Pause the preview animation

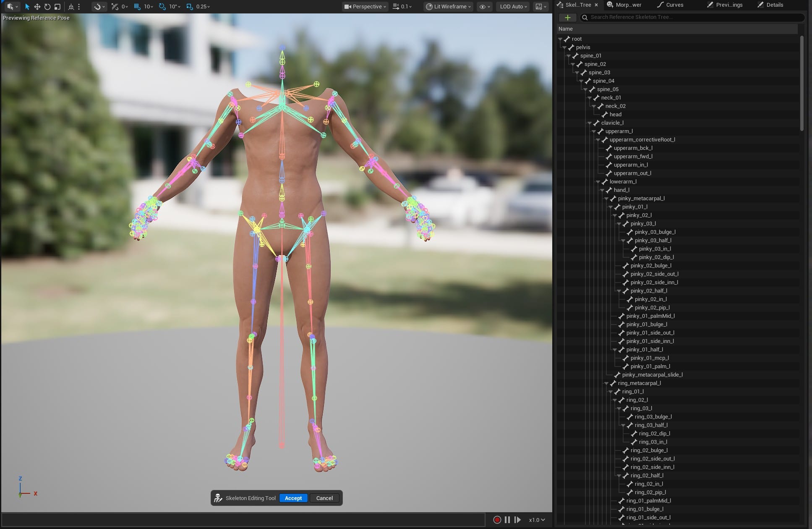pos(507,520)
